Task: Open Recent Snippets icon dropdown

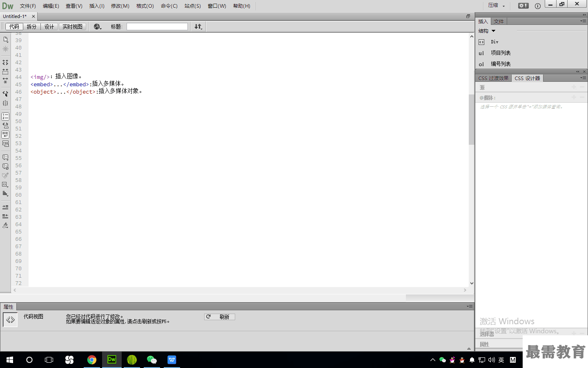Action: (5, 185)
